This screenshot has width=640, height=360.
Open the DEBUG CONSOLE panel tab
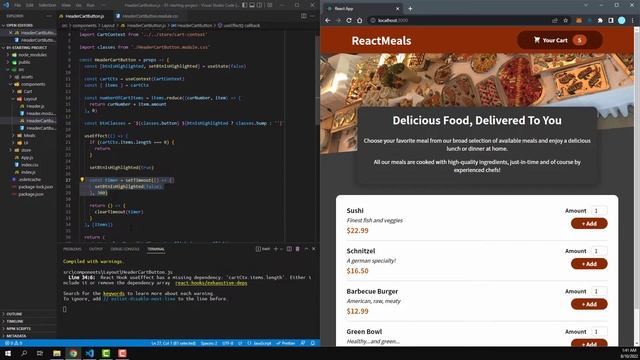tap(125, 249)
